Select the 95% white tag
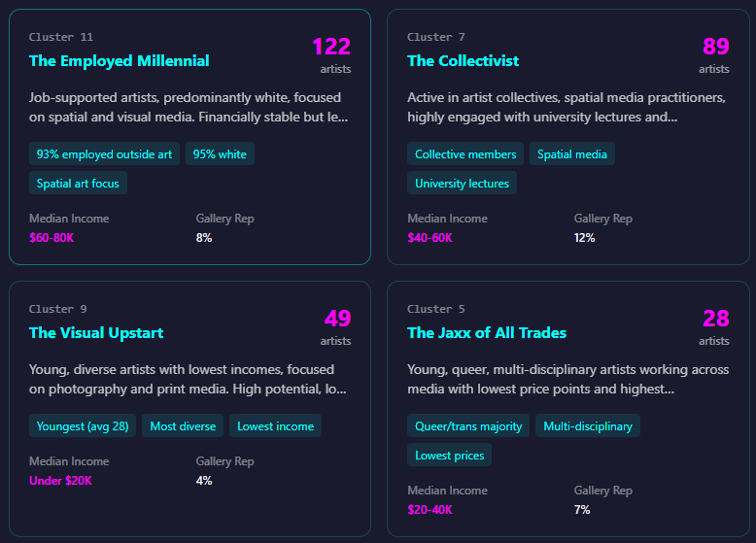756x543 pixels. click(220, 154)
